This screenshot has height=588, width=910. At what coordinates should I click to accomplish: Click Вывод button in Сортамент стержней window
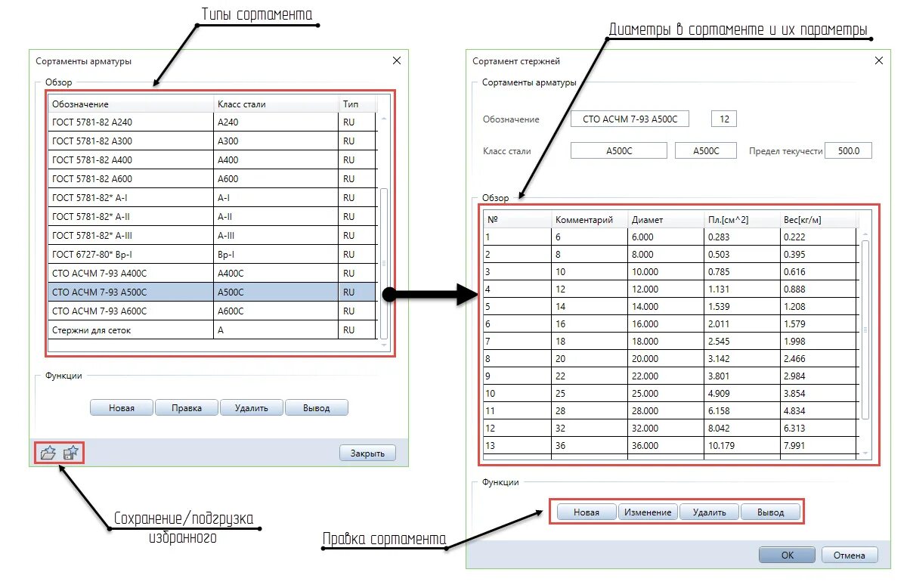[770, 512]
